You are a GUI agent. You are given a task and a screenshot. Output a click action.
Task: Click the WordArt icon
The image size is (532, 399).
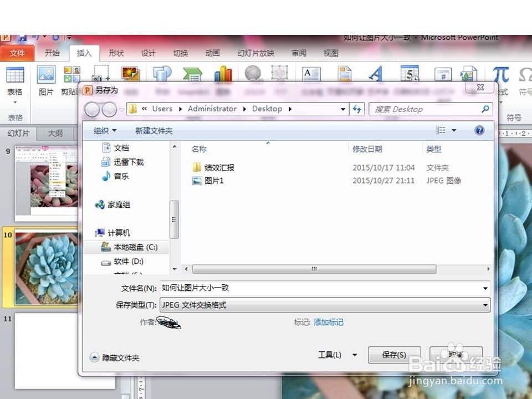click(376, 73)
